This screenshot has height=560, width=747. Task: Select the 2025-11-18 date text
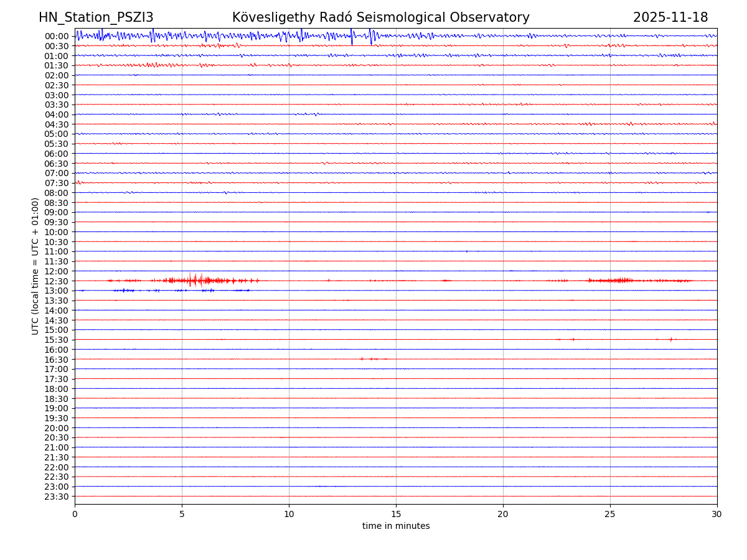(x=670, y=18)
